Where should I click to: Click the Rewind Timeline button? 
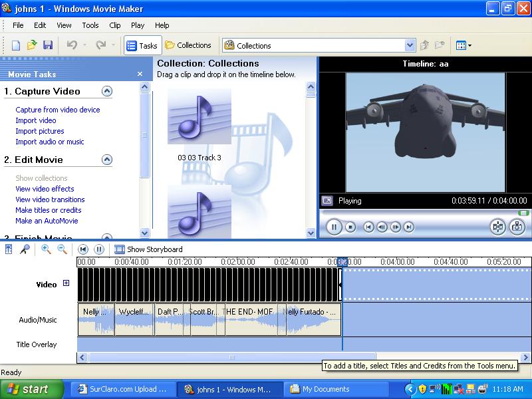pos(82,249)
